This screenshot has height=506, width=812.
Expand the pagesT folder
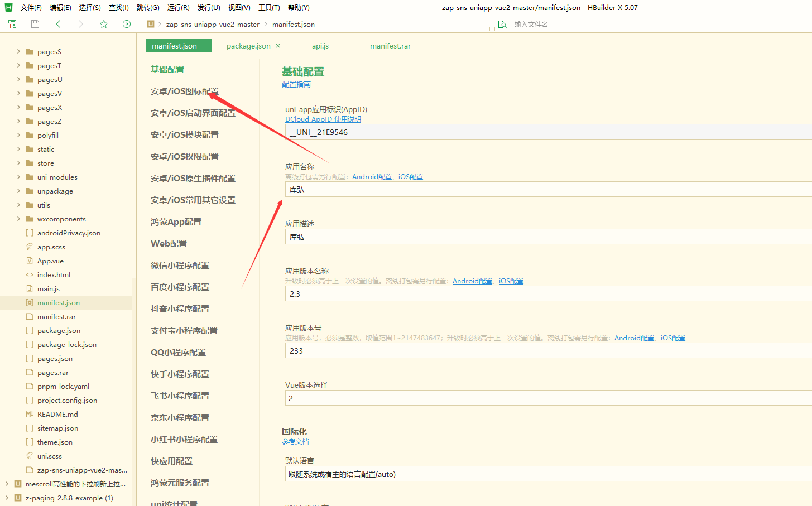pos(18,65)
